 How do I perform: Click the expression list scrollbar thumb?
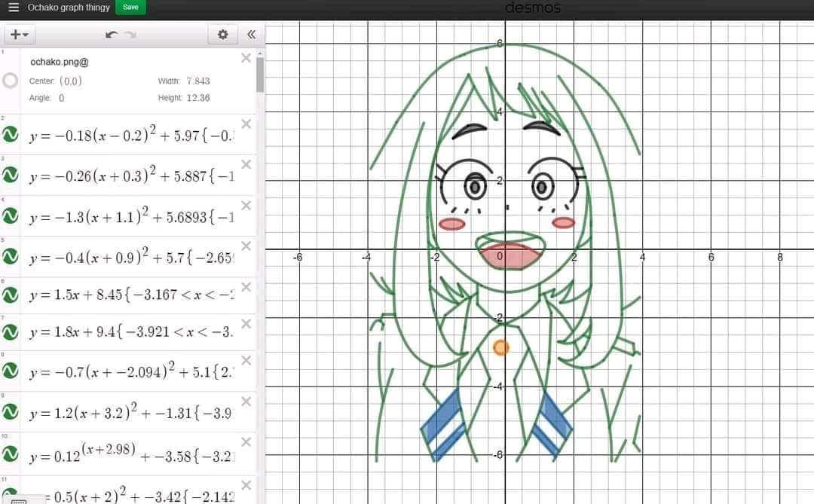point(260,75)
